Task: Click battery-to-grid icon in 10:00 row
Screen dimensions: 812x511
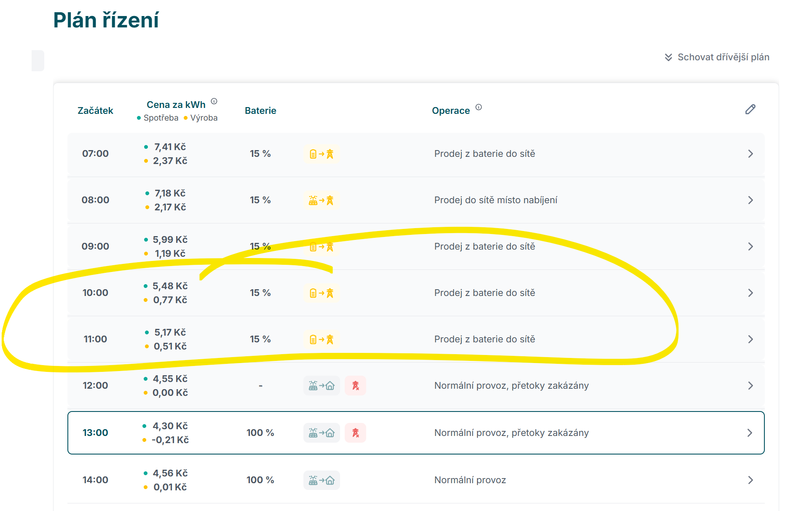Action: click(x=322, y=293)
